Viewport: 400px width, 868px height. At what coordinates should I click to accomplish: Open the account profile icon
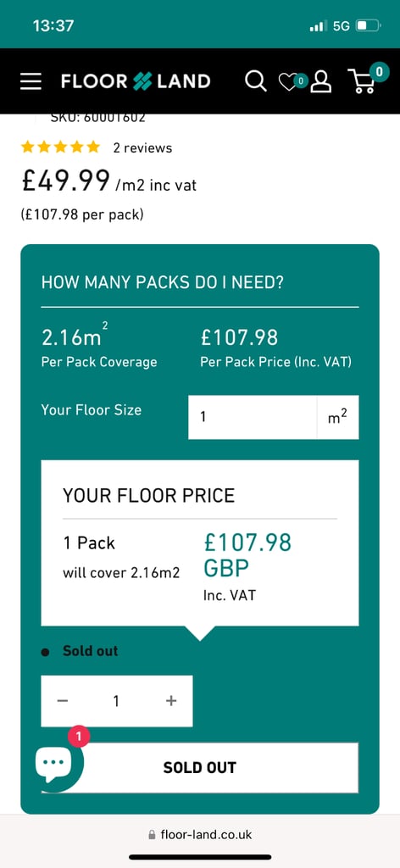click(320, 81)
